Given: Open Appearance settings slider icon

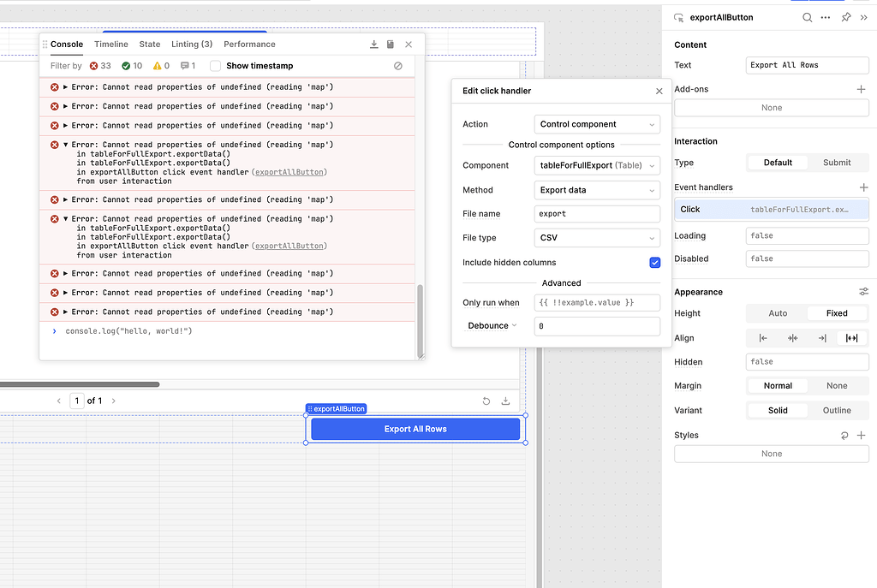Looking at the screenshot, I should [x=863, y=292].
